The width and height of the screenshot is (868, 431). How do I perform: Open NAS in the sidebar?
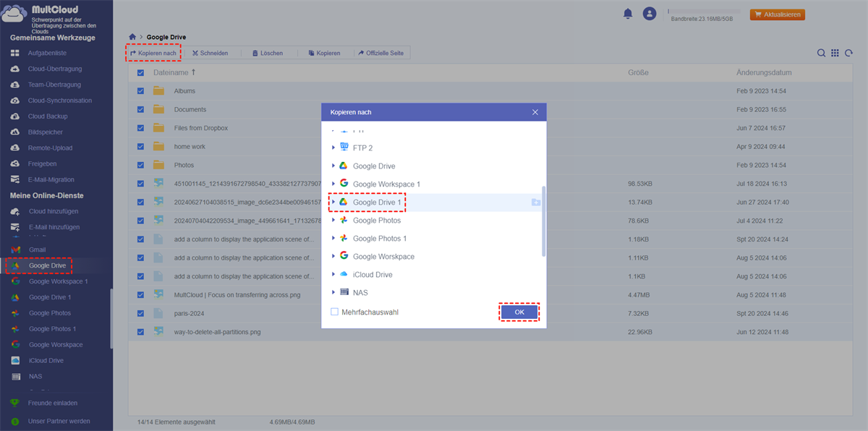35,376
